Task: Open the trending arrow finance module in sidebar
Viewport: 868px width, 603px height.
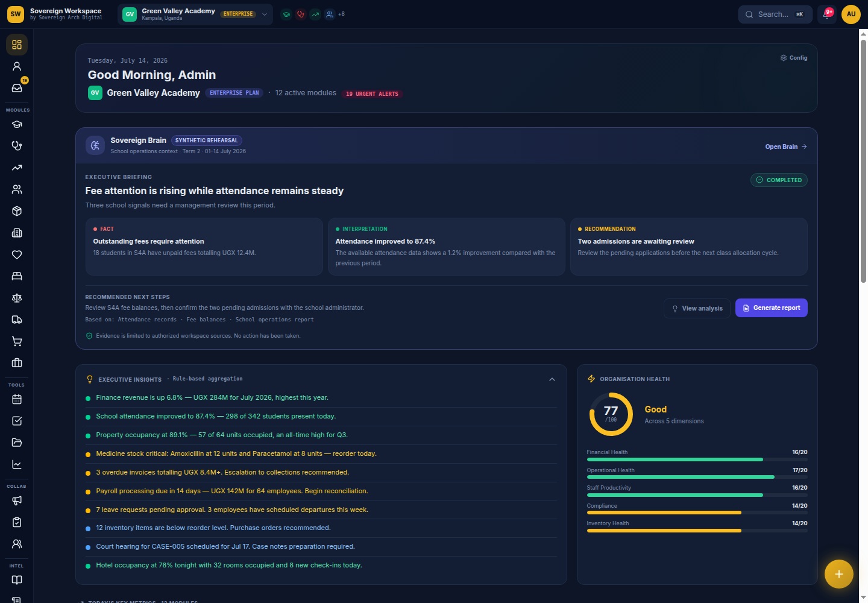Action: click(17, 168)
